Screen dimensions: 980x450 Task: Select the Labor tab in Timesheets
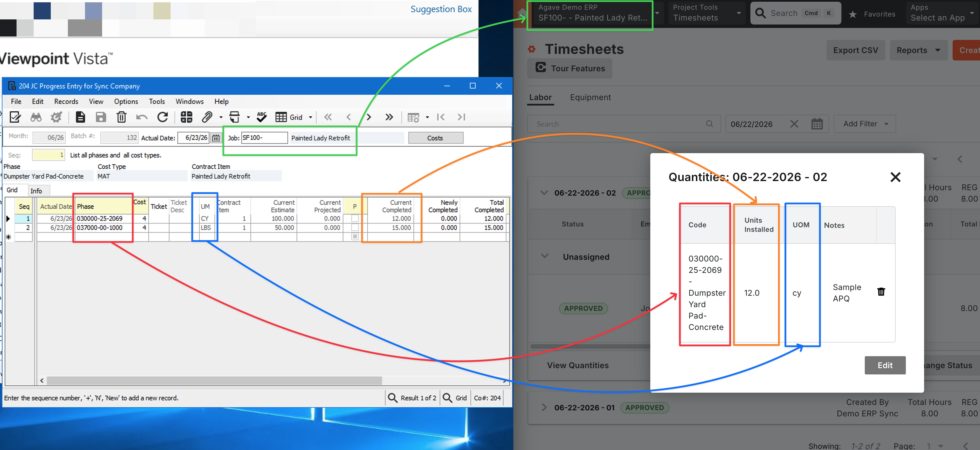coord(540,97)
